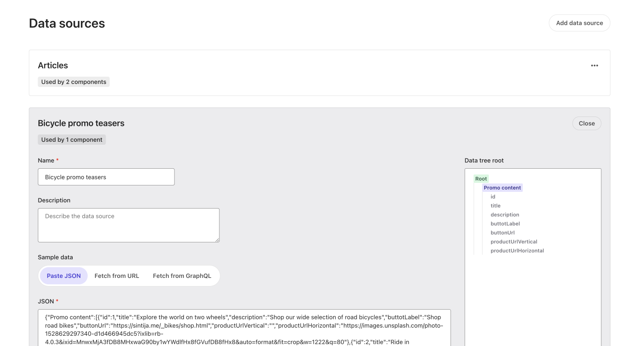Open the Articles three-dot options menu
The width and height of the screenshot is (644, 346).
pos(594,66)
